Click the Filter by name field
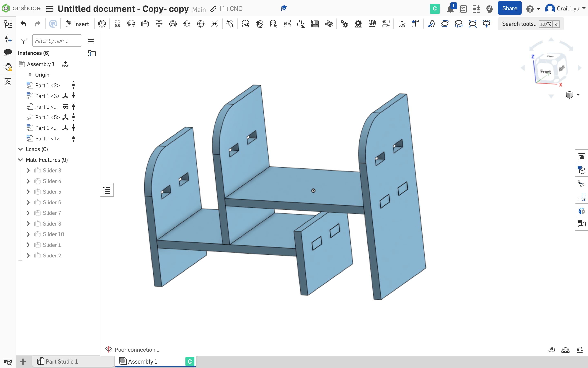588x368 pixels. (57, 40)
